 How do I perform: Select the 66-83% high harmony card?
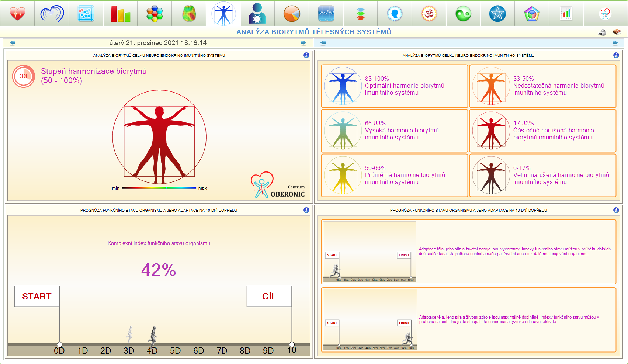pyautogui.click(x=395, y=131)
